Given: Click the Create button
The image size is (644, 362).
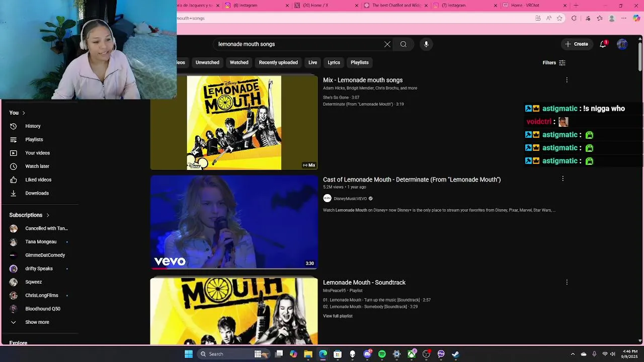Looking at the screenshot, I should [x=576, y=44].
